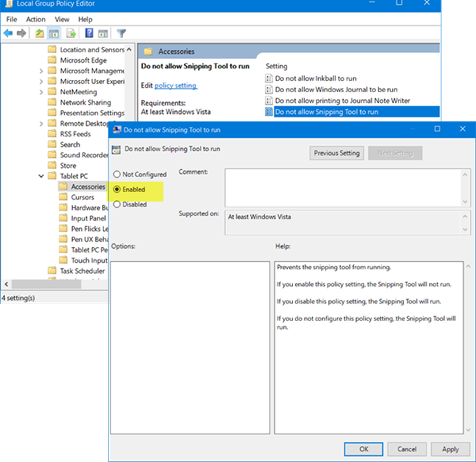This screenshot has height=462, width=476.
Task: Click OK to confirm the policy
Action: point(364,449)
